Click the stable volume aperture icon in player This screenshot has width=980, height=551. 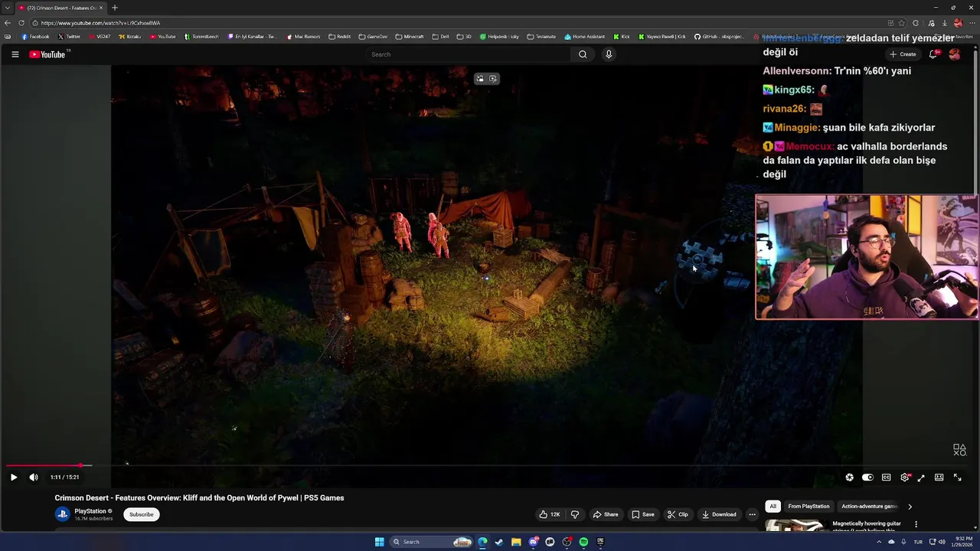click(x=849, y=478)
